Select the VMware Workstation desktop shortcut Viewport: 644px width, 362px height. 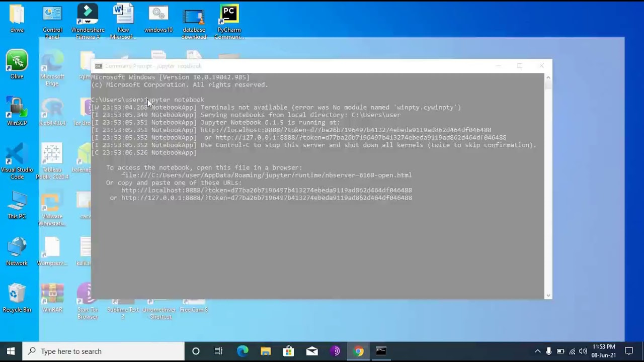coord(52,209)
